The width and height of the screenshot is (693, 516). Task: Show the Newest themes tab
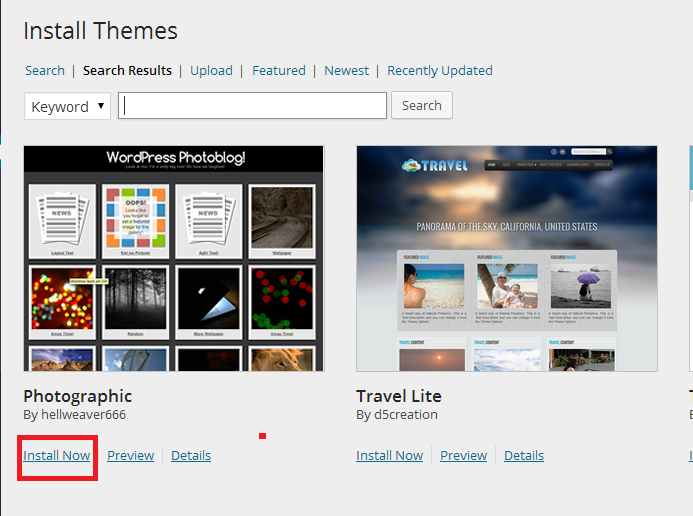[x=346, y=71]
